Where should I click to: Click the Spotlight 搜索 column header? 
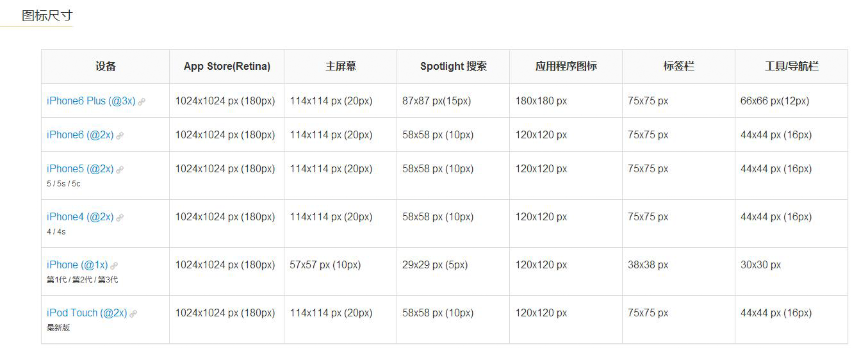(x=453, y=67)
